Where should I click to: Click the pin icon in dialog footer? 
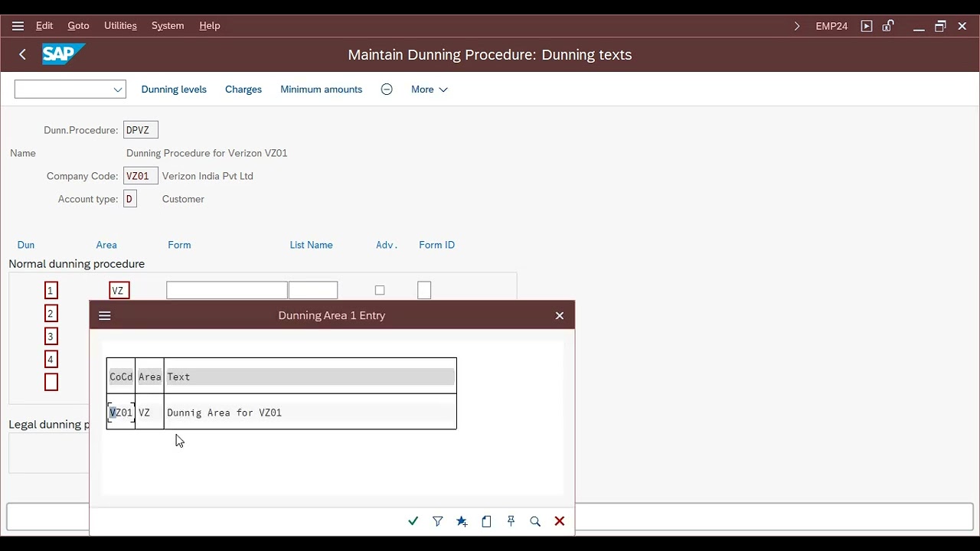point(511,521)
